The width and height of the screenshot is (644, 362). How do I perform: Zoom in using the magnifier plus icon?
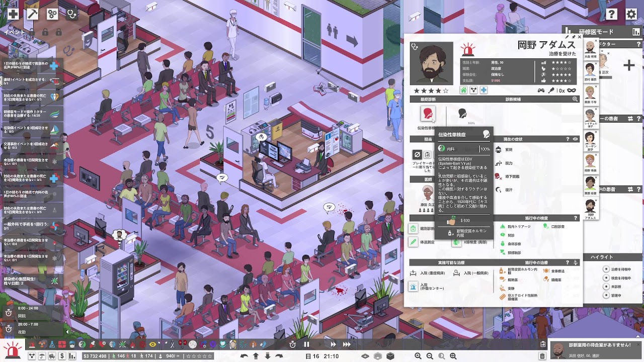coord(418,356)
